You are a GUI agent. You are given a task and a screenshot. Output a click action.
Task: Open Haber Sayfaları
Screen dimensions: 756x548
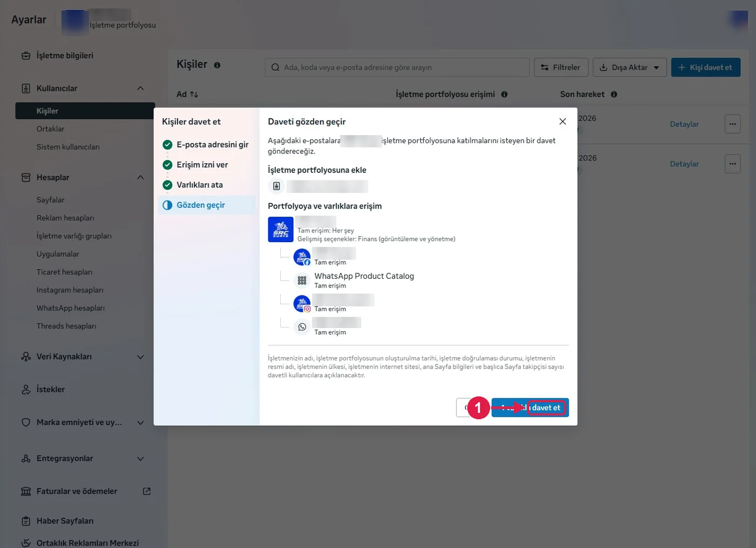(x=65, y=521)
